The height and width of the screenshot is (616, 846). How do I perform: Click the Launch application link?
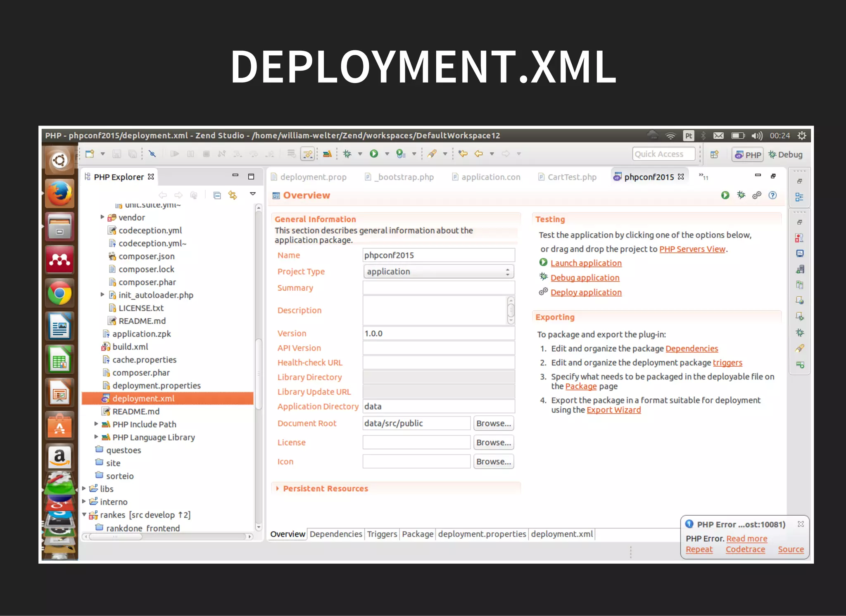[586, 263]
